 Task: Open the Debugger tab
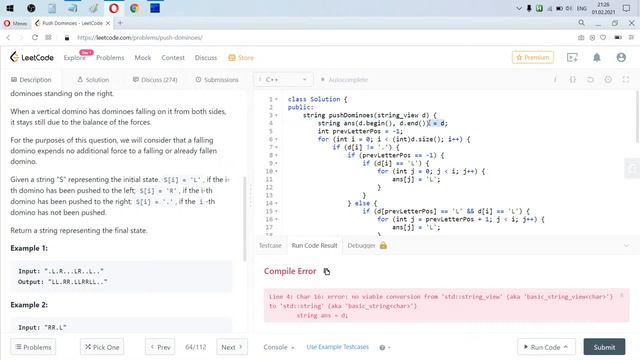[x=362, y=245]
